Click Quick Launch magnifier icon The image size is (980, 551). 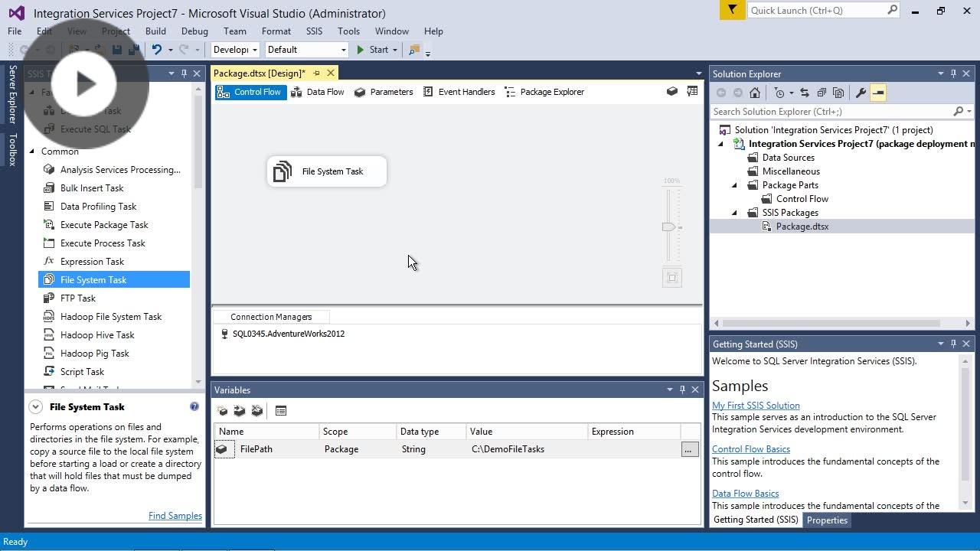[892, 10]
